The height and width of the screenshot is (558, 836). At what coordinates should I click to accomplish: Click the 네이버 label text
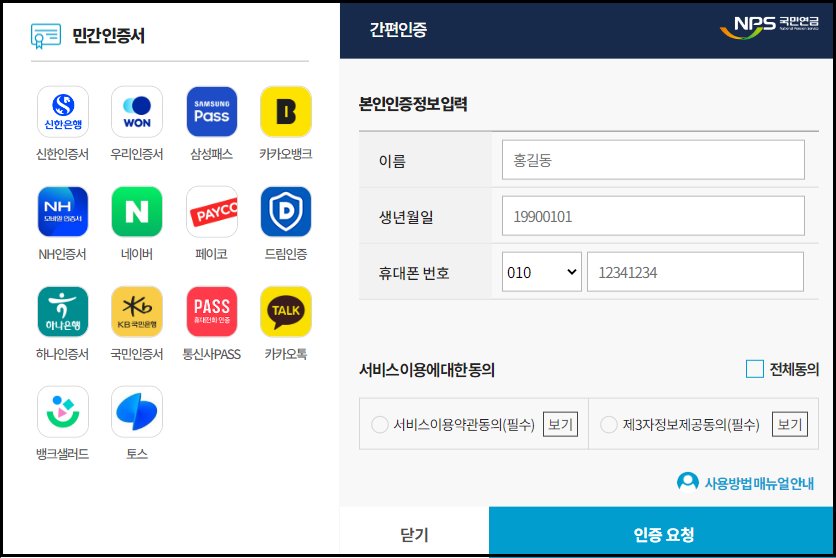[x=137, y=254]
